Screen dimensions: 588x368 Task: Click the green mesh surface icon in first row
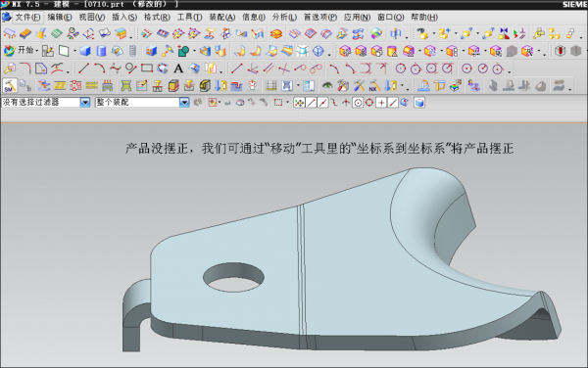(57, 33)
